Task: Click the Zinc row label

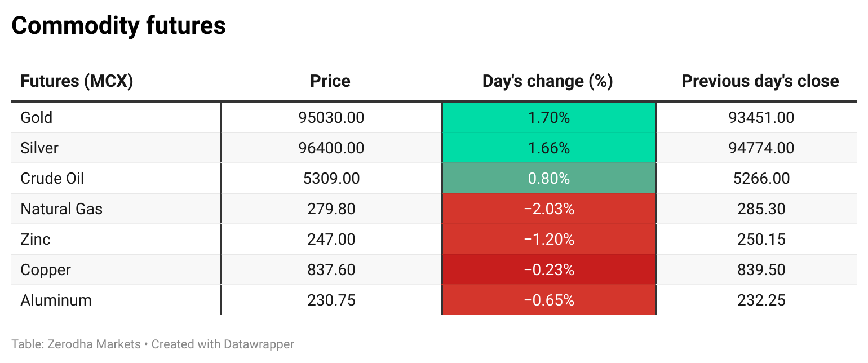Action: click(36, 239)
